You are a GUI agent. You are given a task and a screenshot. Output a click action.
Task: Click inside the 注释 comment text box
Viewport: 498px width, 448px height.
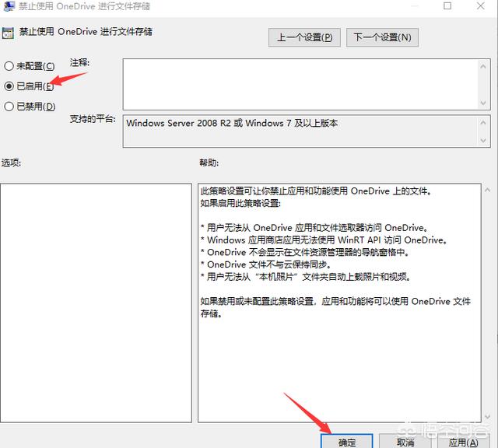(300, 85)
